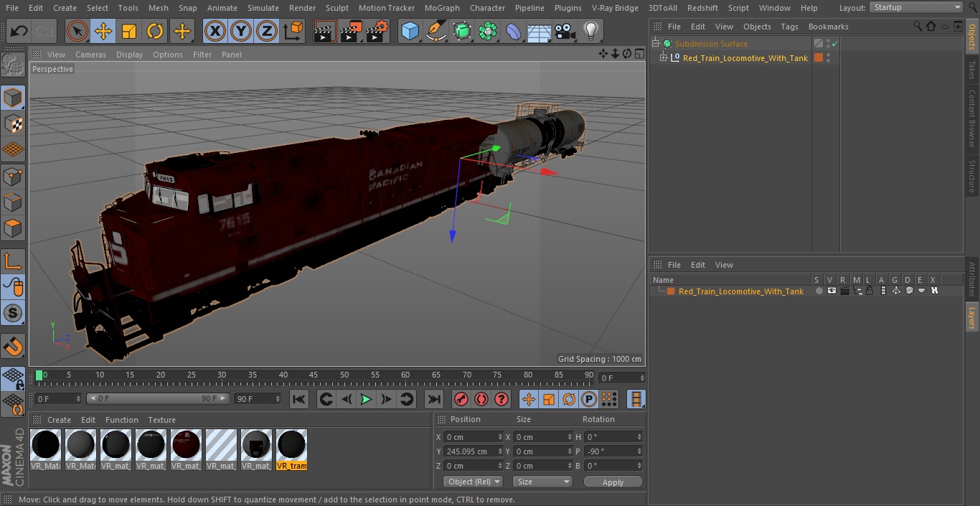The width and height of the screenshot is (980, 506).
Task: Expand Subdivision Surface tree node
Action: (655, 44)
